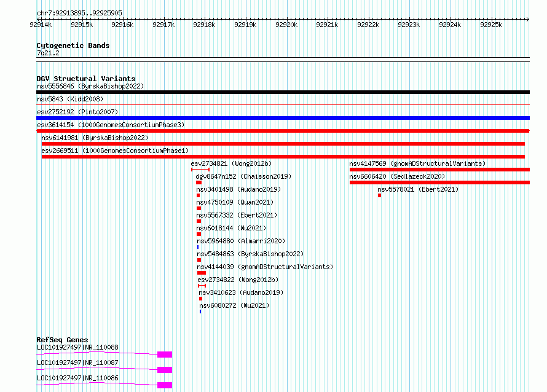Screen dimensions: 547x392
Task: Open nsv3410623 (Audano2019) label
Action: [241, 292]
